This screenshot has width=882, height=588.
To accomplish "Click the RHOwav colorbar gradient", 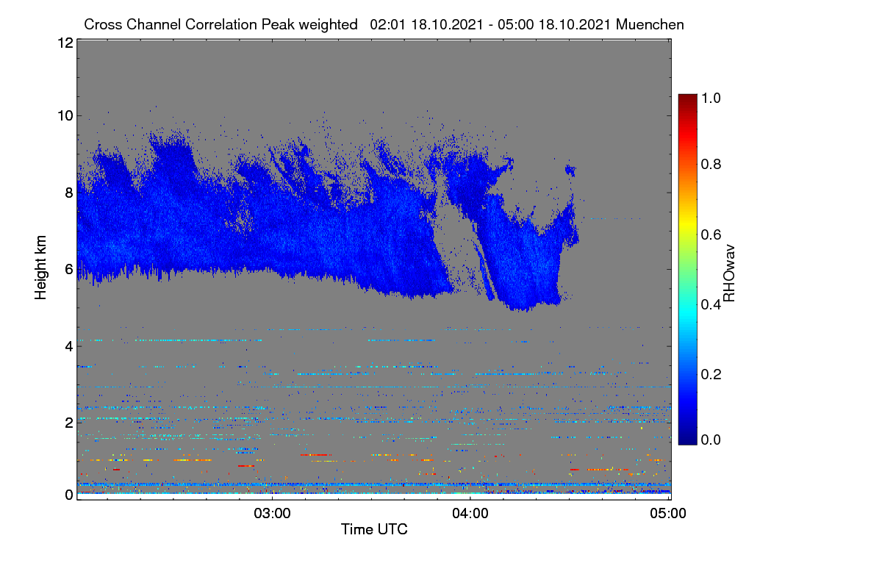I will pyautogui.click(x=687, y=269).
